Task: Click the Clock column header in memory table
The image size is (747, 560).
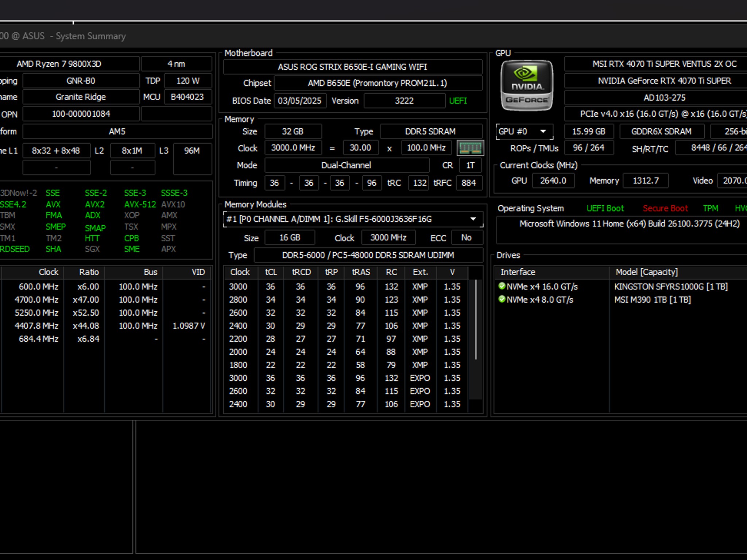Action: 240,272
